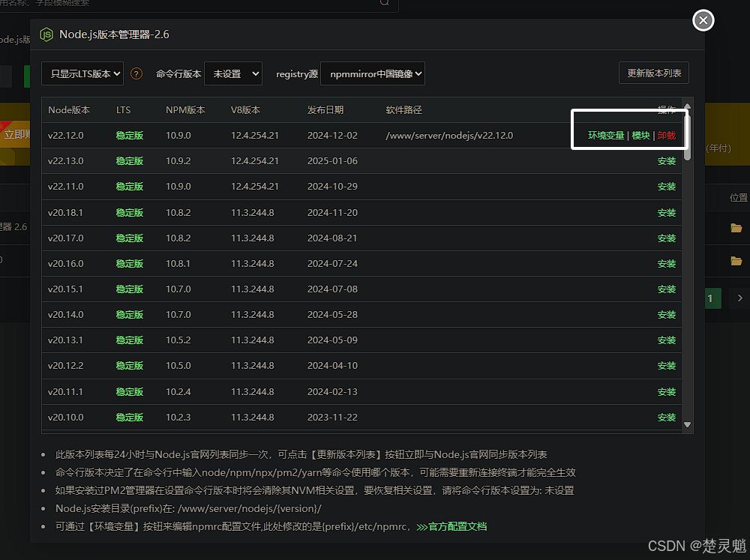Click the 稳定版 label in v22.13.0 row
This screenshot has width=750, height=560.
(x=130, y=161)
